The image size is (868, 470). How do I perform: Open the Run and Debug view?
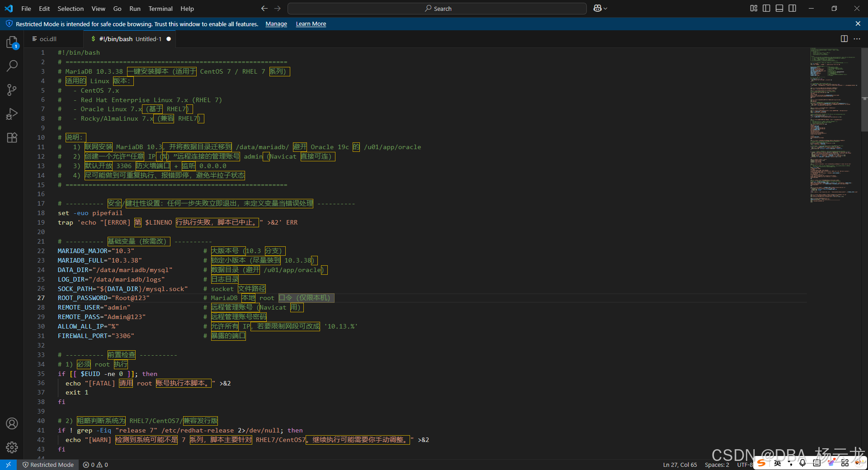[12, 114]
